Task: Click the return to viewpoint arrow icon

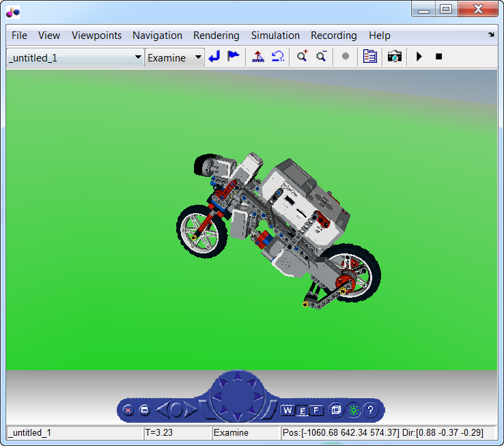Action: (x=214, y=57)
